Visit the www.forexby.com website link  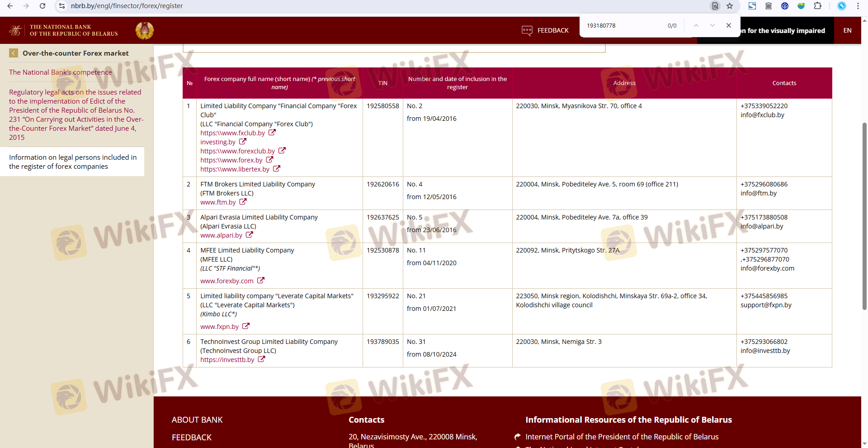click(227, 281)
